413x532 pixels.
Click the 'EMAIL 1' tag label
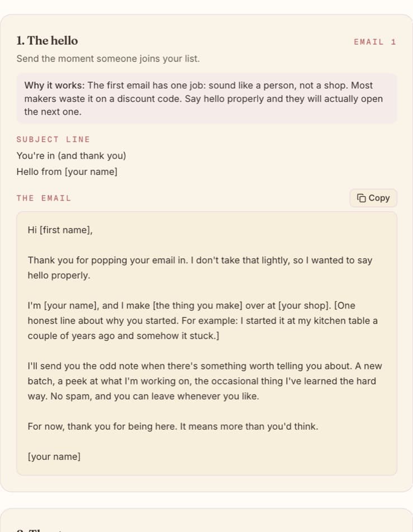[x=375, y=42]
